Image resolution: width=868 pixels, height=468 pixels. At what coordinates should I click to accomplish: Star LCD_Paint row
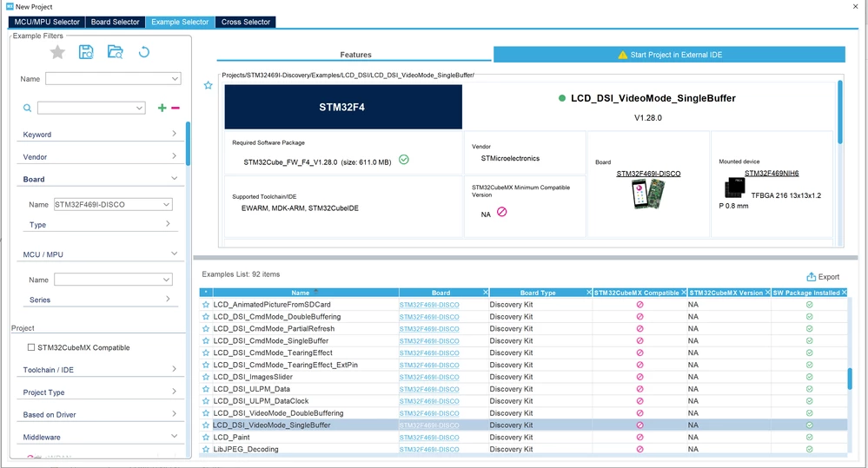(x=206, y=437)
